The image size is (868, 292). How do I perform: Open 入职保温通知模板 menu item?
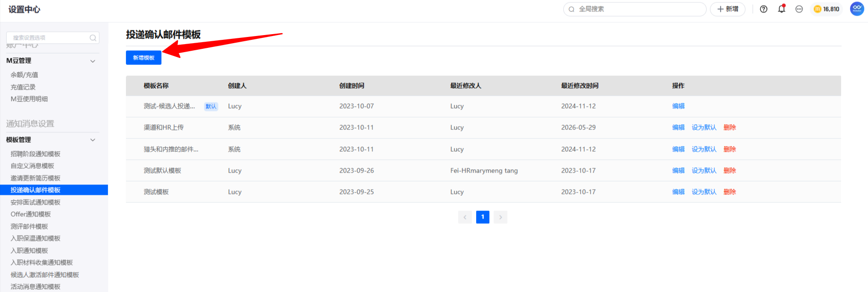click(35, 238)
